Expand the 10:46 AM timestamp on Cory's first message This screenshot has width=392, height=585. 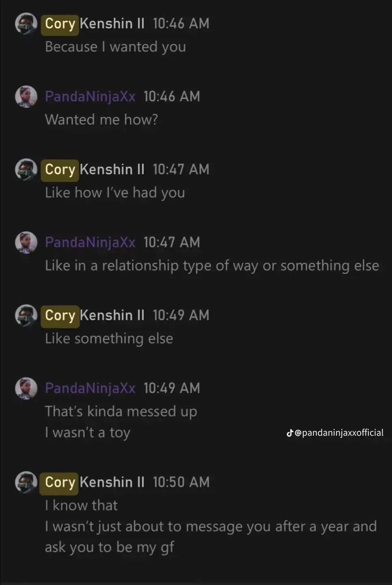coord(181,24)
